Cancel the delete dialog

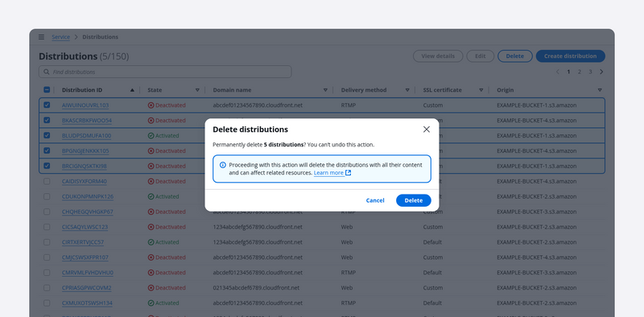coord(375,200)
